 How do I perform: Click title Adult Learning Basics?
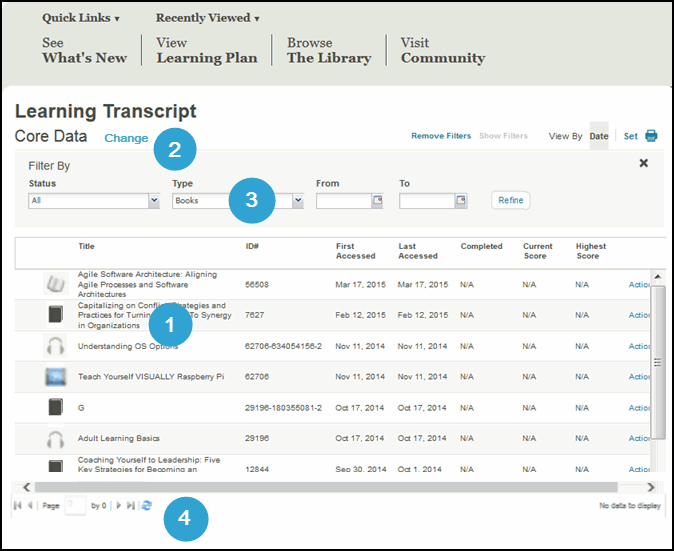tap(119, 438)
